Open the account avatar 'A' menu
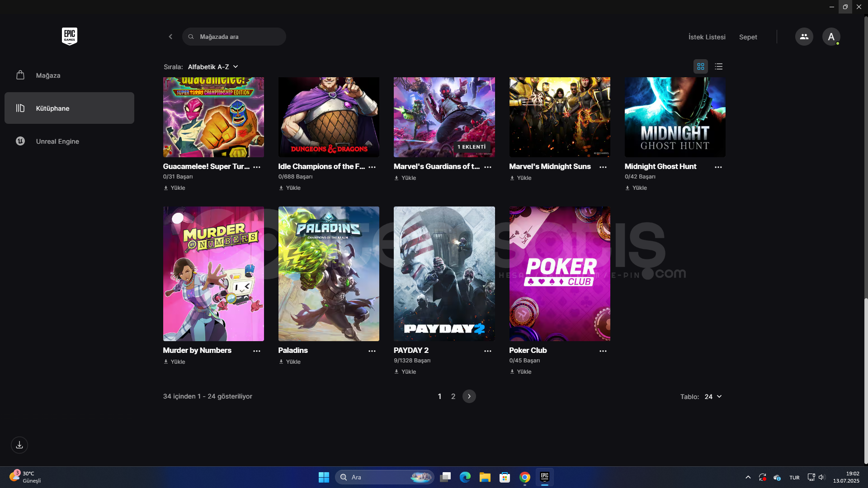The image size is (868, 488). pyautogui.click(x=831, y=37)
